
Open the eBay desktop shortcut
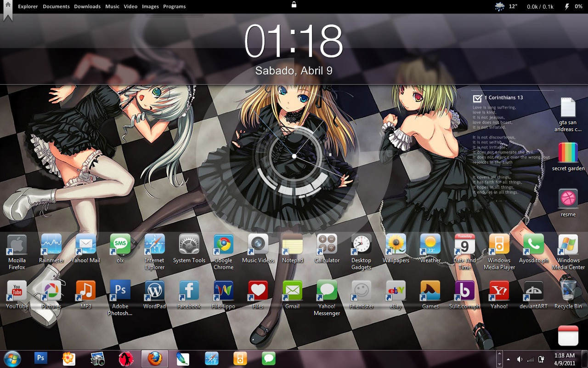[x=396, y=290]
